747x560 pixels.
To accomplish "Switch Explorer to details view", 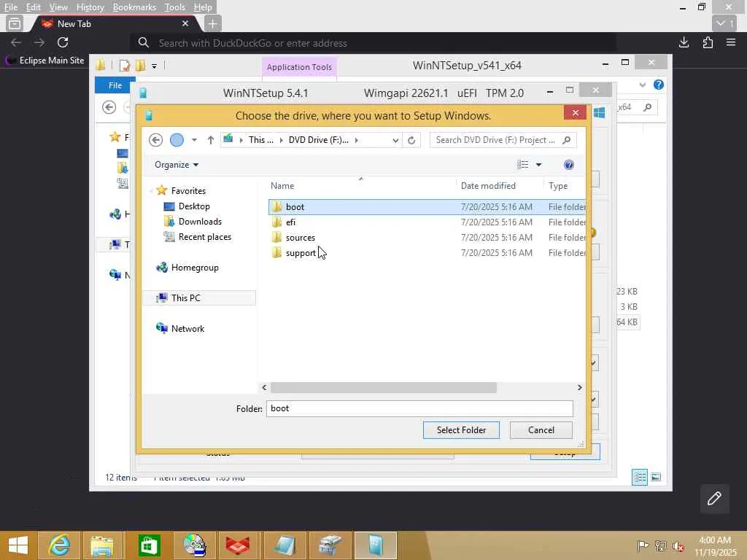I will (639, 477).
